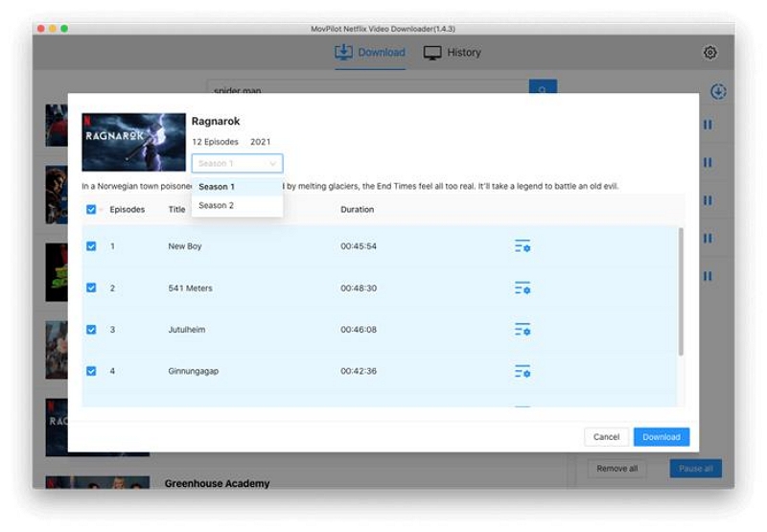Click the 00:46:08 duration value
The image size is (767, 532).
pos(359,330)
